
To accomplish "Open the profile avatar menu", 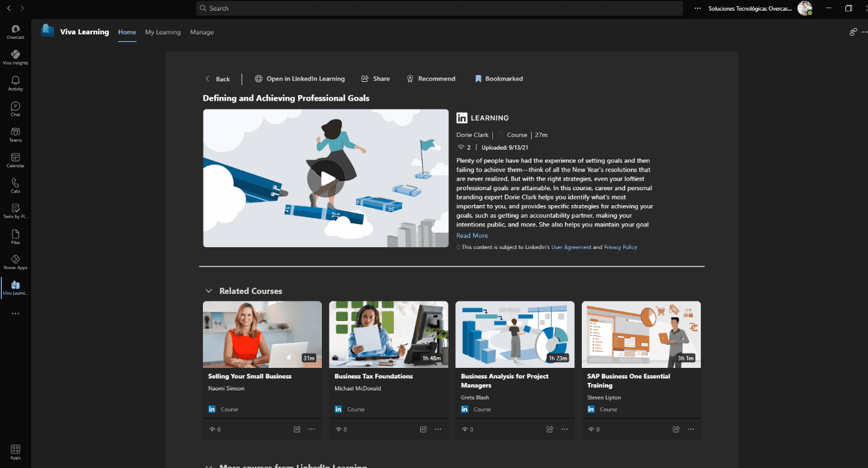I will 805,8.
